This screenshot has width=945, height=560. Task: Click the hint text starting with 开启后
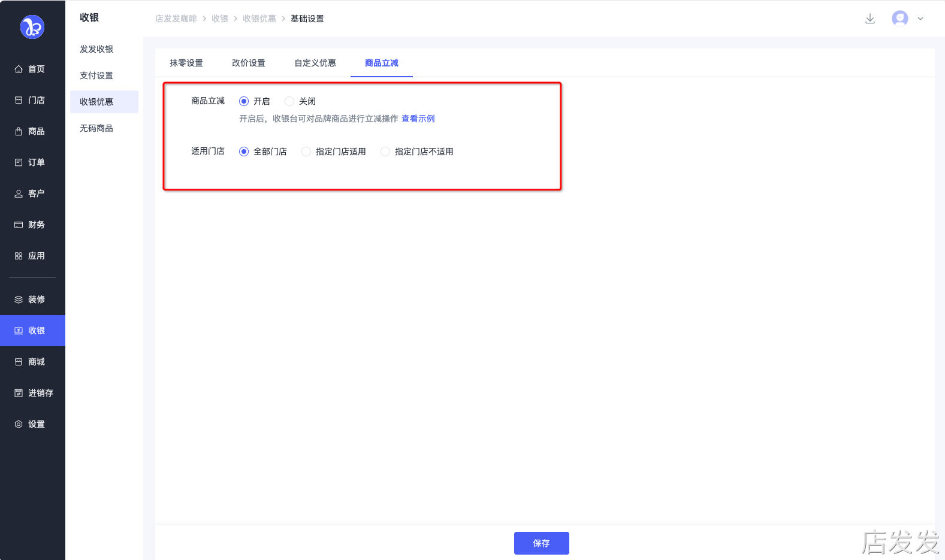tap(319, 119)
